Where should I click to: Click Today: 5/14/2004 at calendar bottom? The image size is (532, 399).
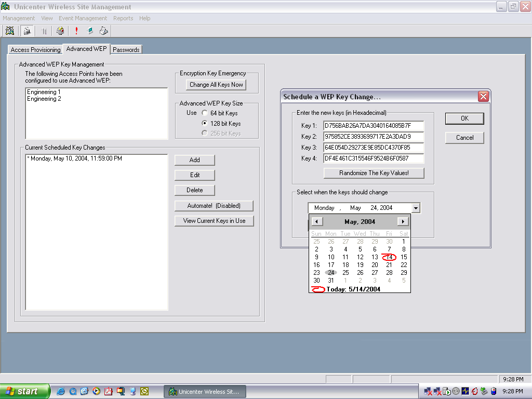(353, 289)
